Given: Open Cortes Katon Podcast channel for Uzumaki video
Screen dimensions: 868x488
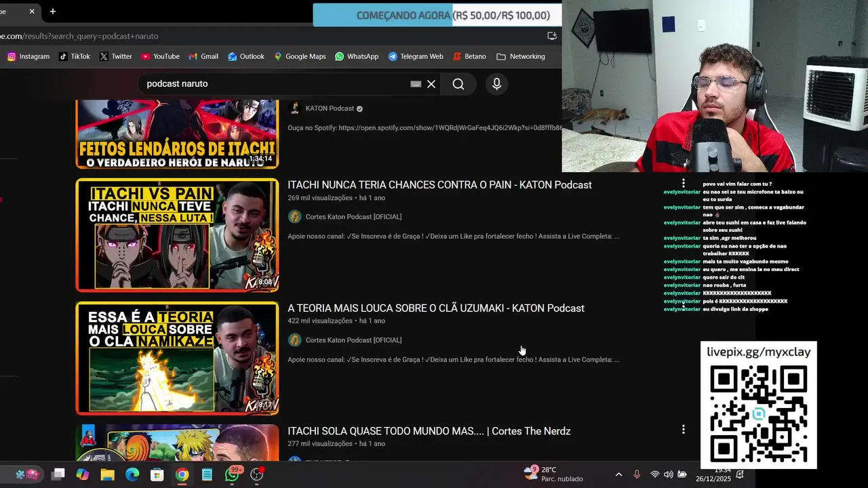Looking at the screenshot, I should coord(353,340).
